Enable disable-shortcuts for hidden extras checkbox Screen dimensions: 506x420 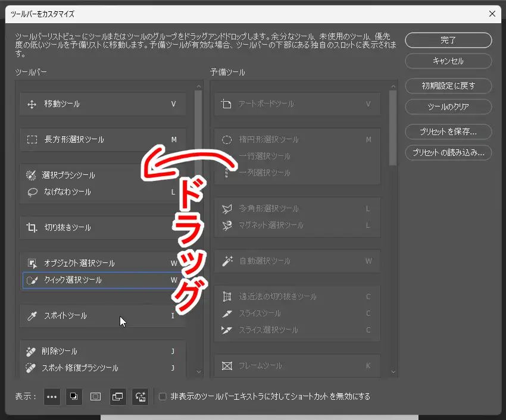click(163, 396)
